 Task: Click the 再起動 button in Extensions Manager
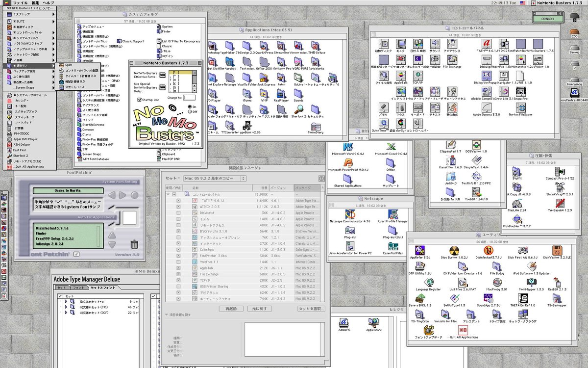pos(230,309)
